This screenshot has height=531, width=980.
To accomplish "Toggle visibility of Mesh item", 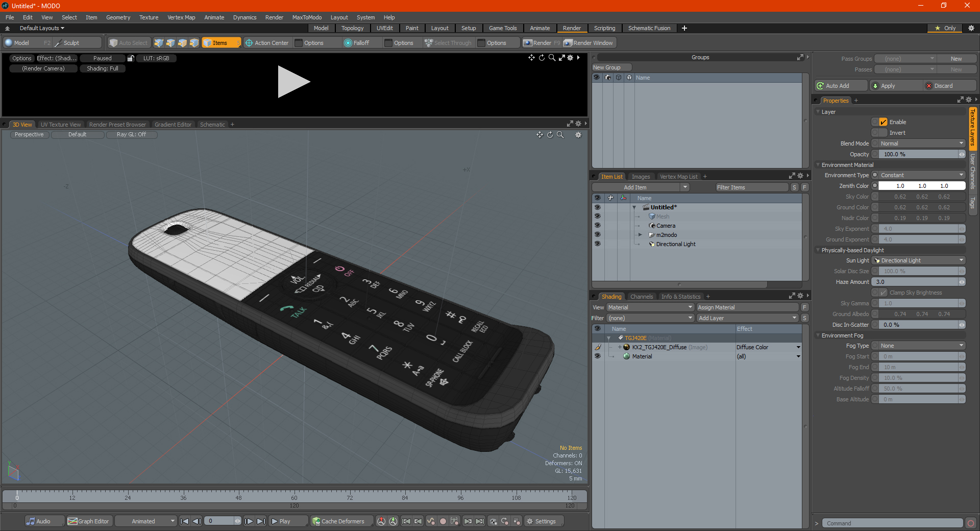I will [x=597, y=216].
